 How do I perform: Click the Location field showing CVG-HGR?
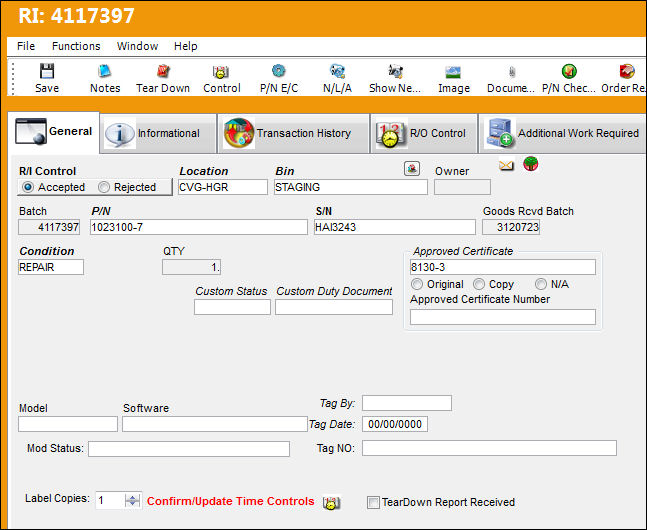click(x=223, y=187)
